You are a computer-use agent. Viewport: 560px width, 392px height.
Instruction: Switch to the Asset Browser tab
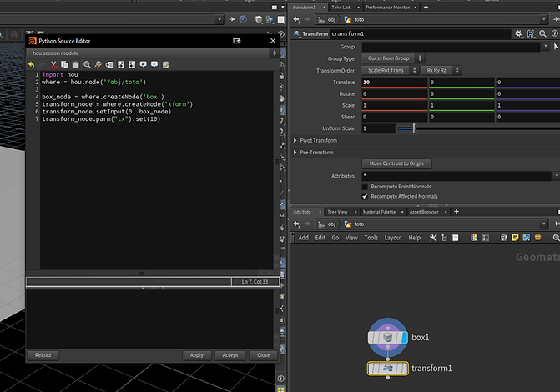[x=424, y=212]
